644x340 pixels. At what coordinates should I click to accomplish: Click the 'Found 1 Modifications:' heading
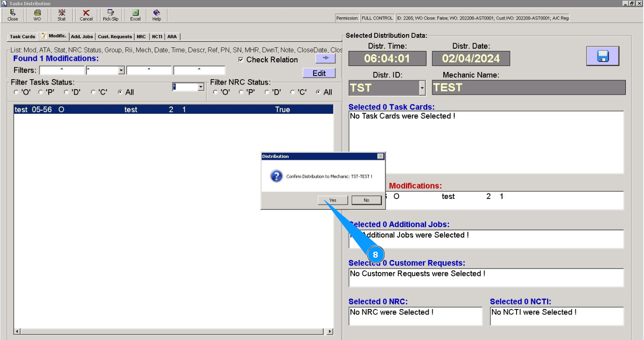pyautogui.click(x=56, y=59)
